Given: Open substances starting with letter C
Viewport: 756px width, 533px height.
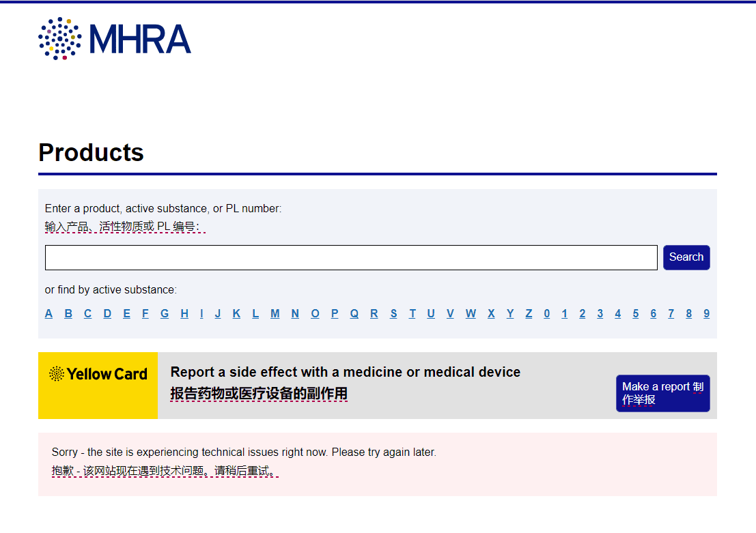Looking at the screenshot, I should click(x=87, y=313).
